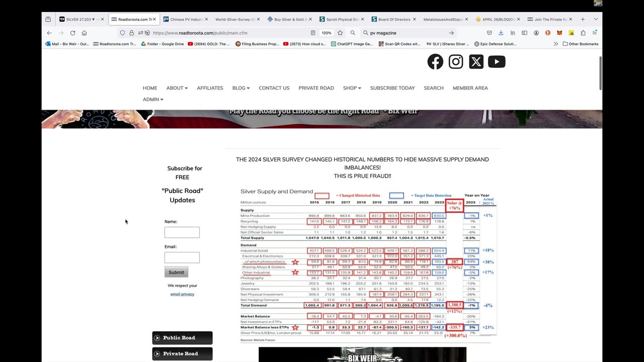This screenshot has width=644, height=362.
Task: View site security padlock info
Action: pyautogui.click(x=131, y=33)
